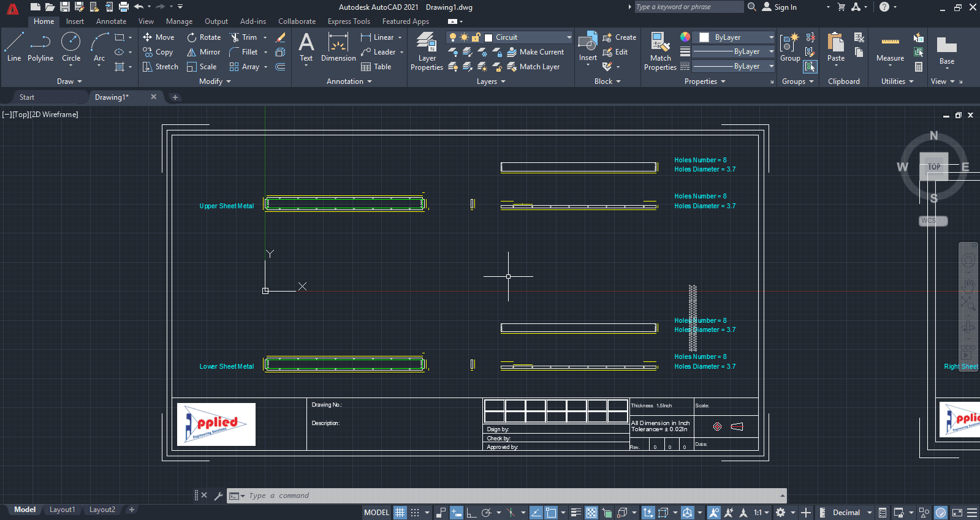Screen dimensions: 980x520
Task: Click the Move tool
Action: [159, 37]
